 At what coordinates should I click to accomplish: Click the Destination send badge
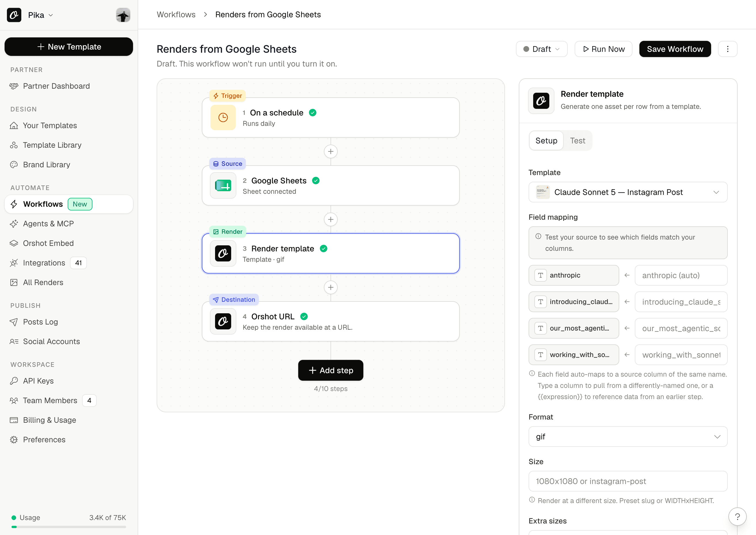tap(234, 300)
